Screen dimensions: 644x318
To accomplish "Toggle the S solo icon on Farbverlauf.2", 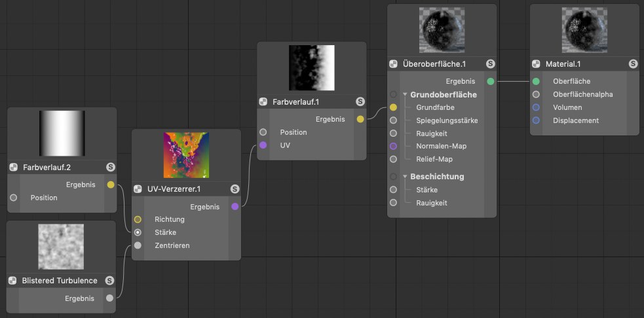I will 111,167.
